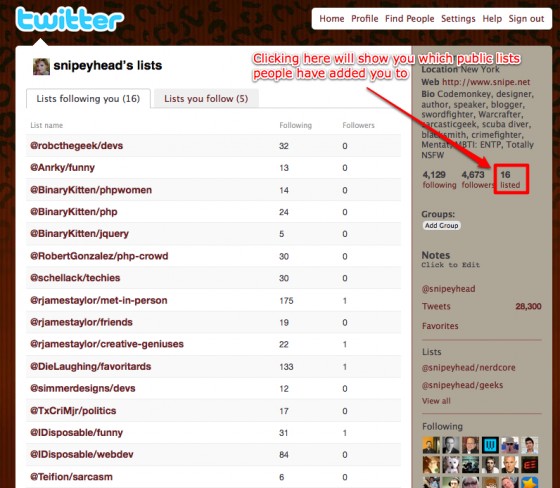
Task: Open @BinaryKitten/php list
Action: coord(74,212)
